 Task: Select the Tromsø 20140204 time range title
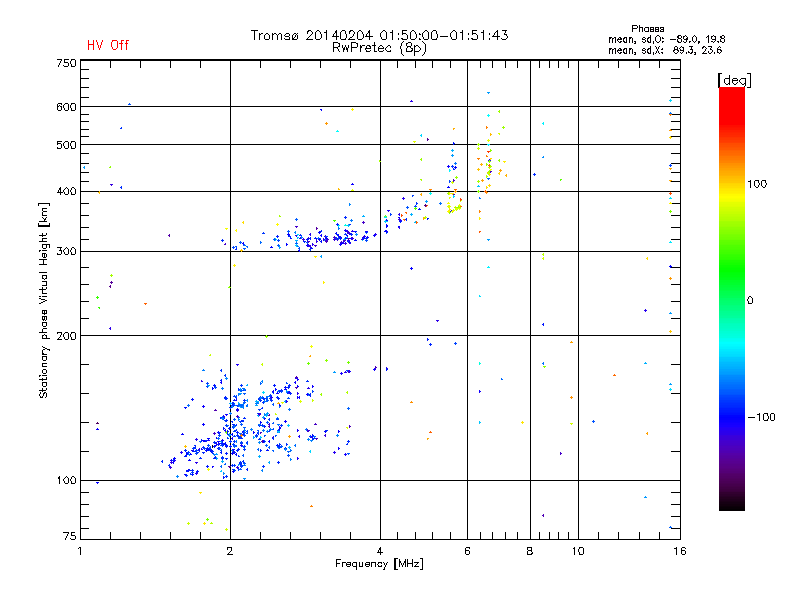pos(379,35)
